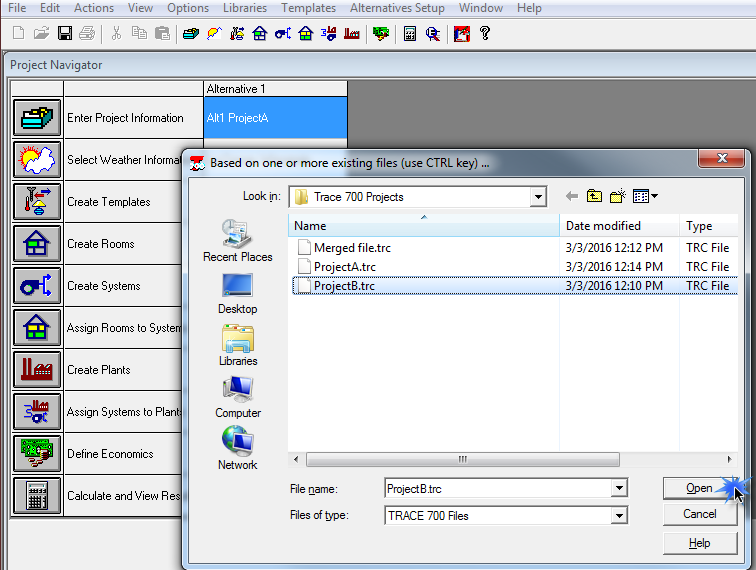Image resolution: width=756 pixels, height=570 pixels.
Task: Sort files by Date modified column header
Action: (620, 226)
